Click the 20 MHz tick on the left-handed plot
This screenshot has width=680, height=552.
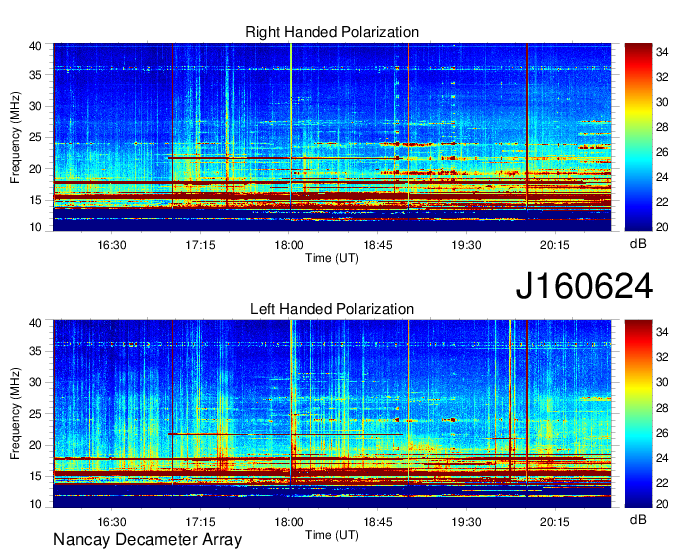pyautogui.click(x=36, y=445)
